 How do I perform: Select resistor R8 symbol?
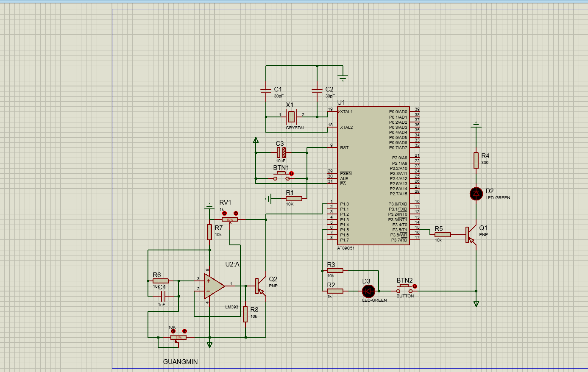(245, 314)
